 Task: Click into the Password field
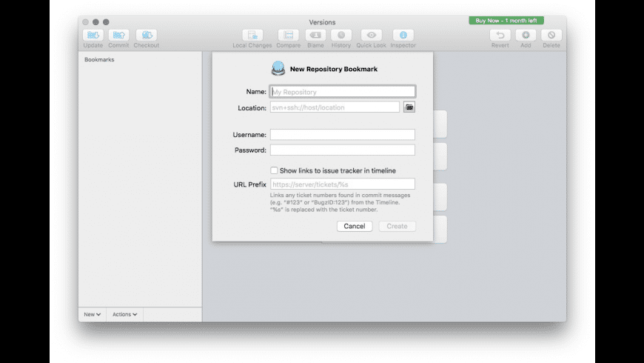pos(343,150)
